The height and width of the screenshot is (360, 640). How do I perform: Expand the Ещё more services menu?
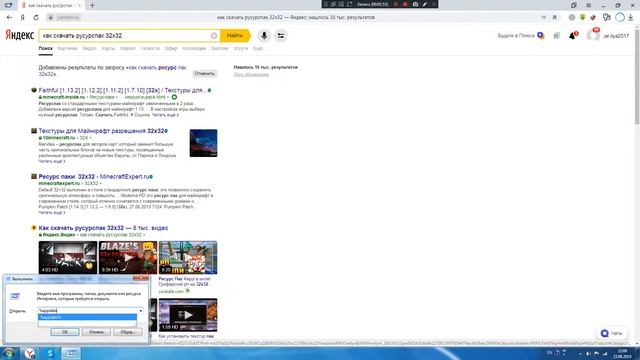coord(258,48)
